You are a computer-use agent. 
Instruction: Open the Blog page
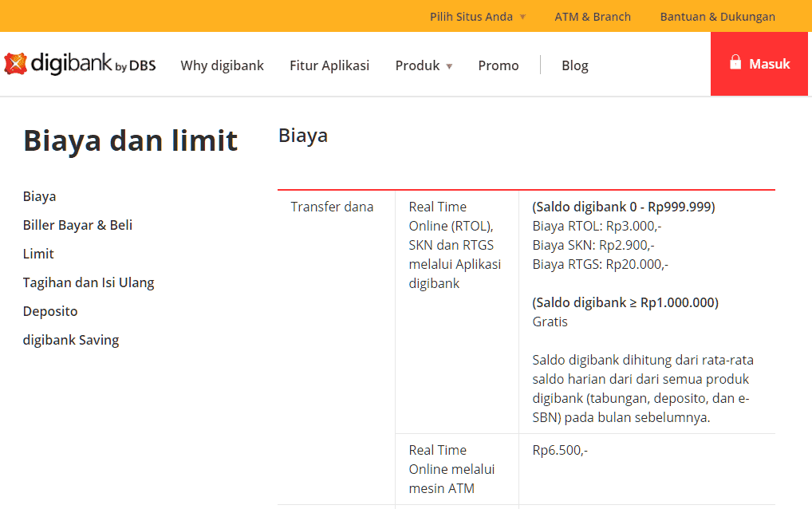pos(574,65)
